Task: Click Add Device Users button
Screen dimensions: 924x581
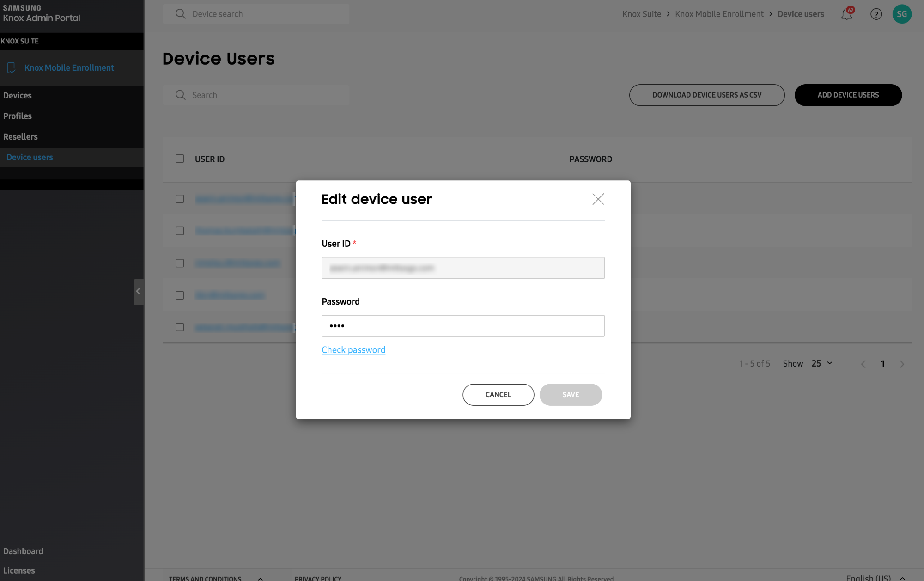Action: tap(848, 95)
